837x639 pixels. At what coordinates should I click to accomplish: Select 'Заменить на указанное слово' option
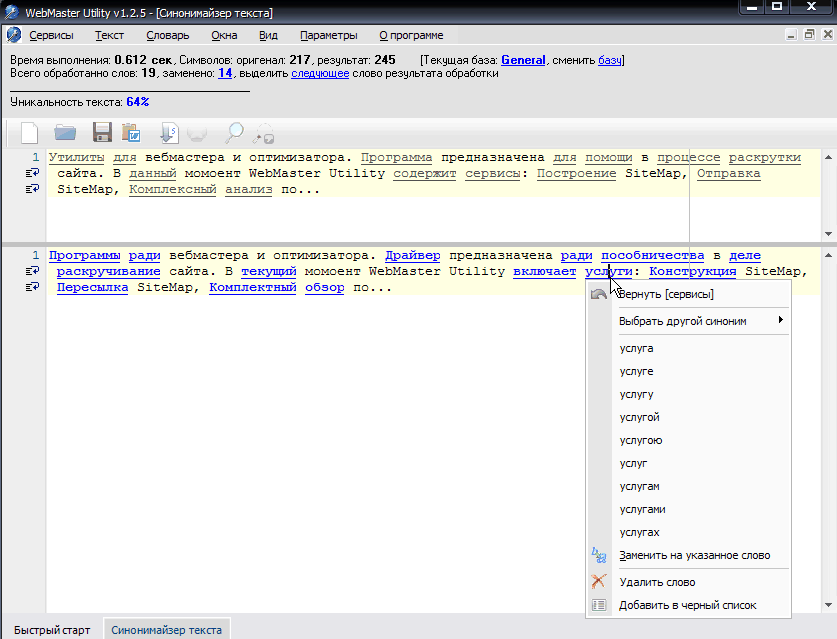coord(694,555)
